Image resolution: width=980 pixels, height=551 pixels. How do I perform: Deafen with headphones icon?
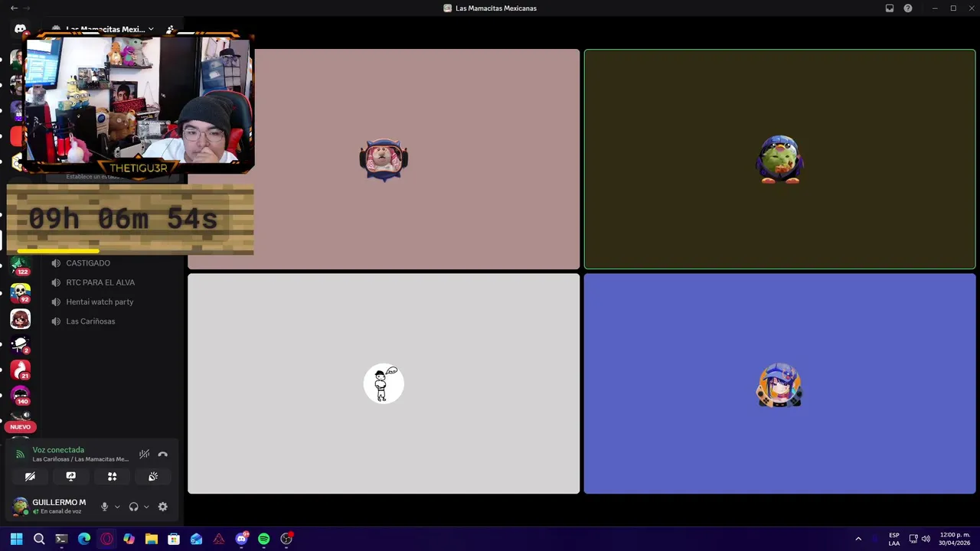(x=134, y=507)
